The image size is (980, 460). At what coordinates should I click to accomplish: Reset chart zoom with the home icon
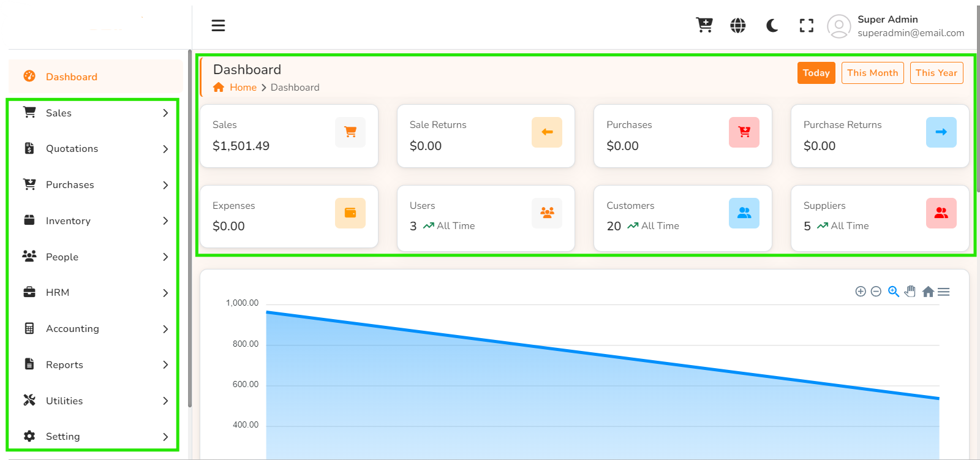(928, 292)
